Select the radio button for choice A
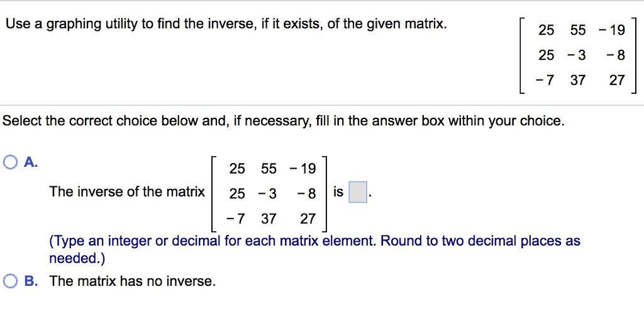This screenshot has width=644, height=335. click(x=10, y=162)
